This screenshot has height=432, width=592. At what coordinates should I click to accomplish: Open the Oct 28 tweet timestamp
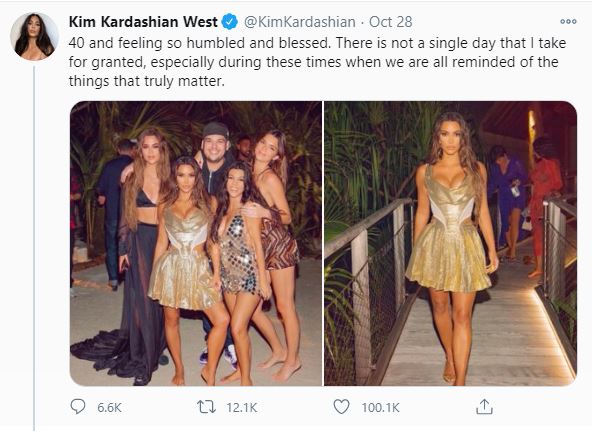[390, 22]
